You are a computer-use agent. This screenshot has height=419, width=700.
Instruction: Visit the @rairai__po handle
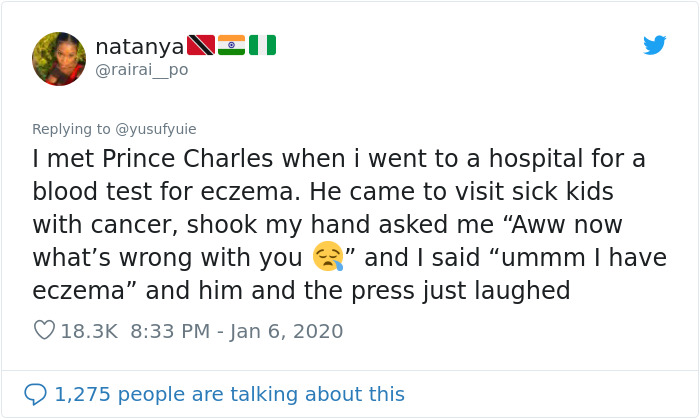click(141, 70)
